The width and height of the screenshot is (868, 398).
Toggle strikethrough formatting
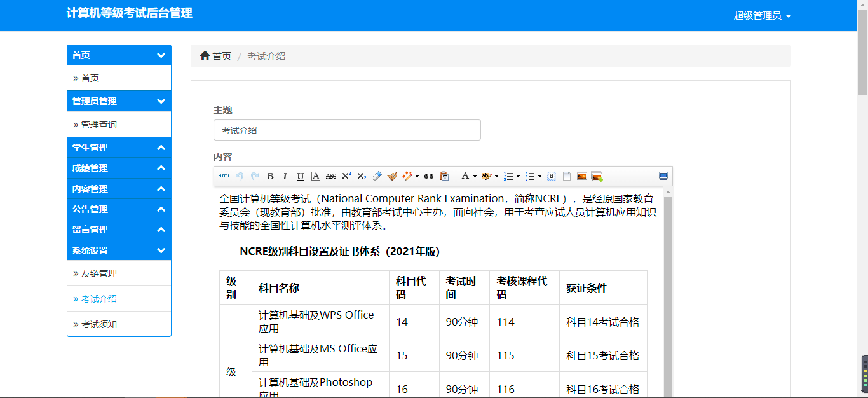pyautogui.click(x=331, y=176)
